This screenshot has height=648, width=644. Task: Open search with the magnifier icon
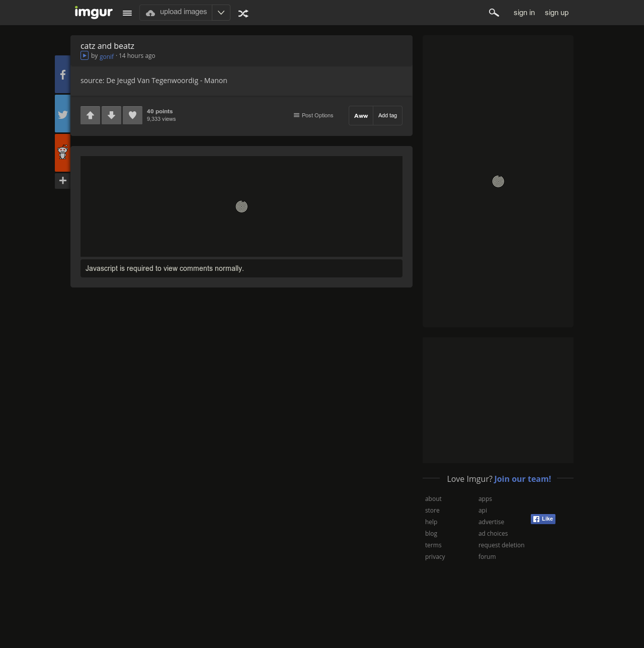(x=494, y=13)
